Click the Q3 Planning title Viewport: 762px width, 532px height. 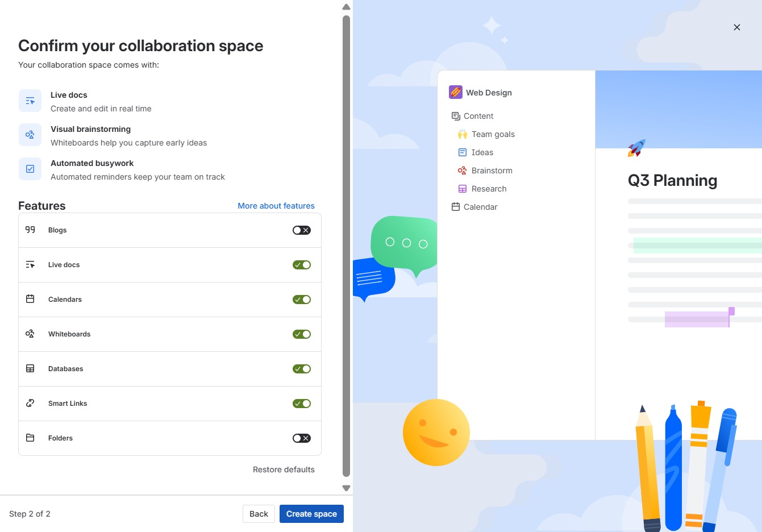(672, 180)
